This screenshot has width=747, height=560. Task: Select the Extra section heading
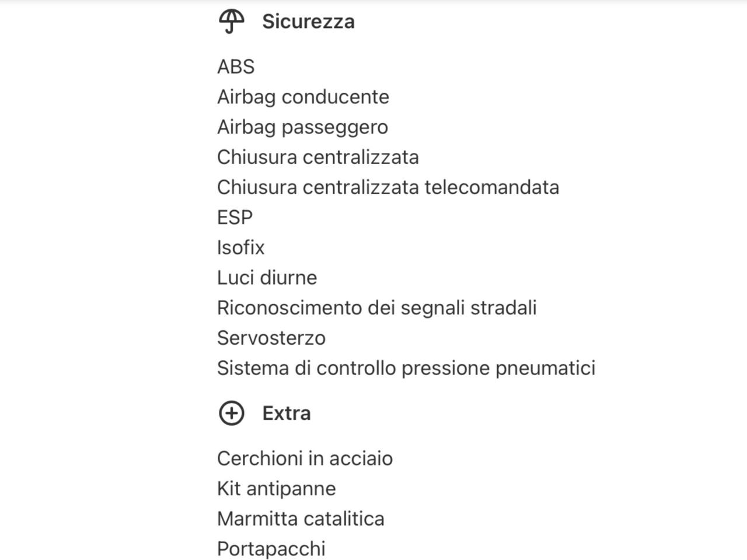pyautogui.click(x=286, y=413)
